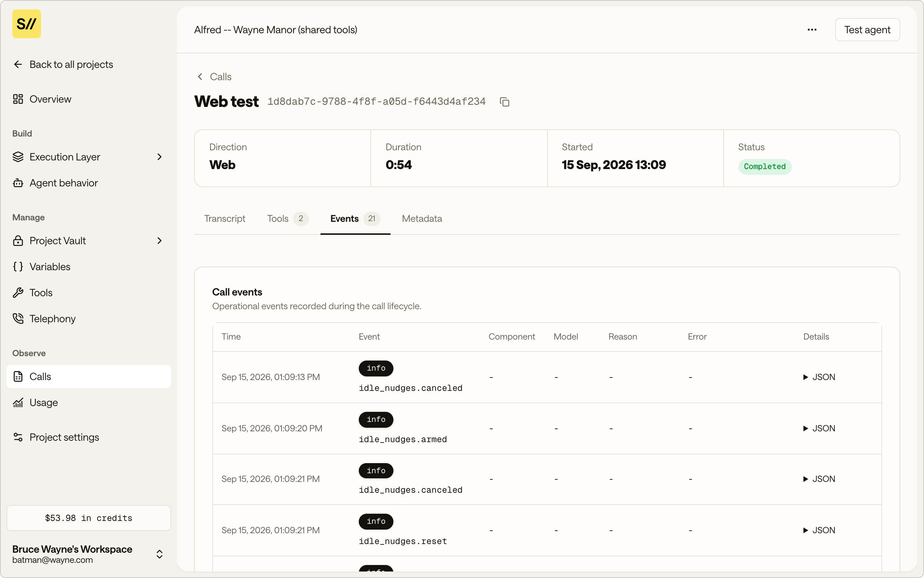Expand the Project Vault submenu chevron
This screenshot has width=924, height=578.
coord(160,241)
